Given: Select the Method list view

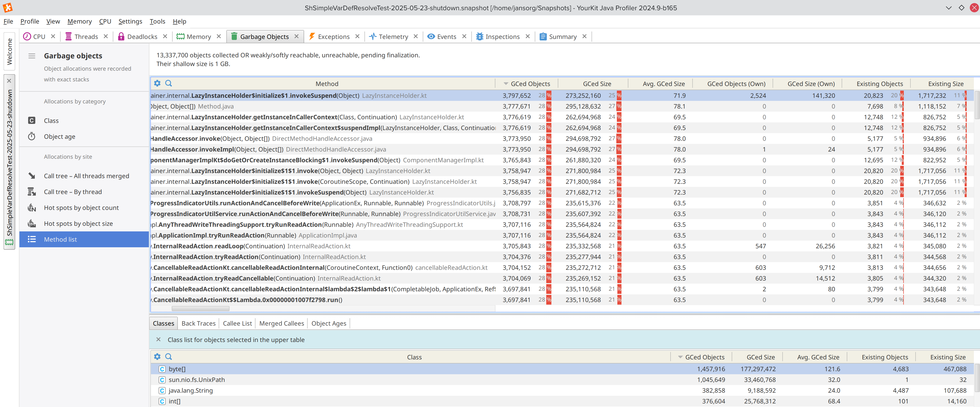Looking at the screenshot, I should [x=84, y=240].
